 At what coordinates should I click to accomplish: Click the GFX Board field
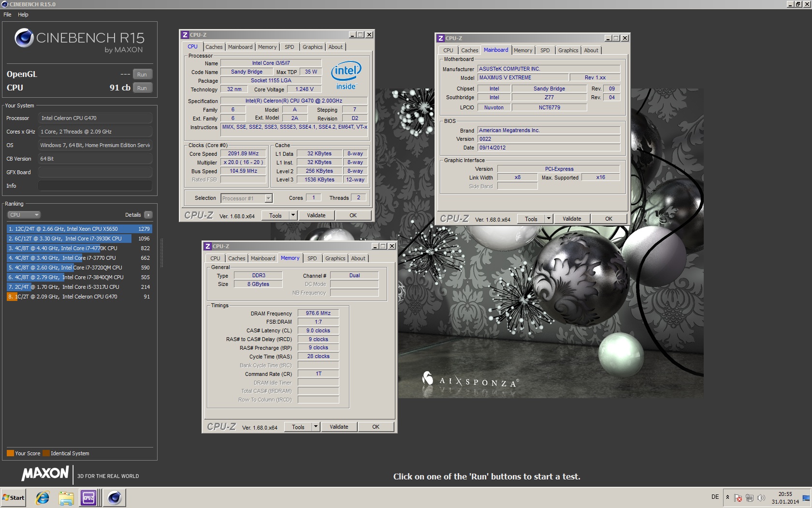pyautogui.click(x=95, y=172)
